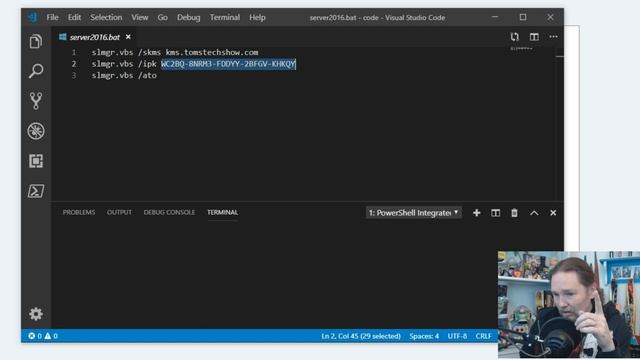Click Spaces: 4 indentation setting

(424, 336)
